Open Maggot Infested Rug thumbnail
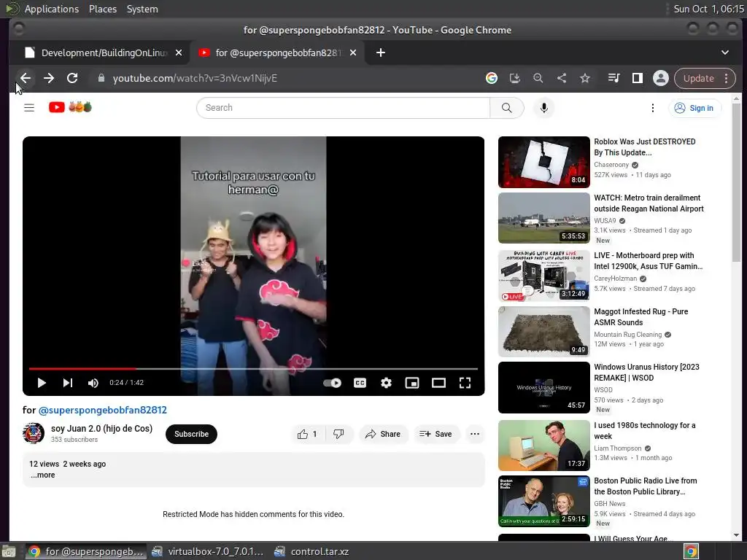This screenshot has height=560, width=747. click(543, 332)
